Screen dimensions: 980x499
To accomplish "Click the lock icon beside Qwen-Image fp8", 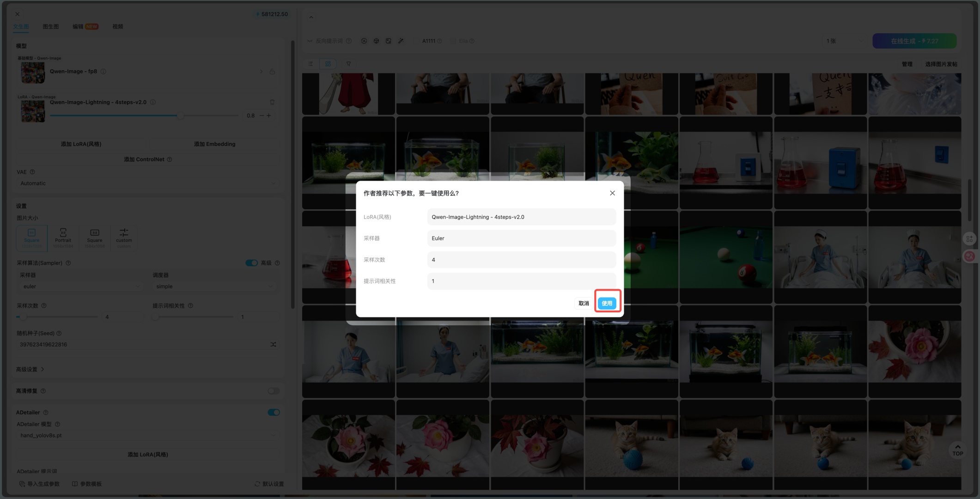I will (272, 72).
